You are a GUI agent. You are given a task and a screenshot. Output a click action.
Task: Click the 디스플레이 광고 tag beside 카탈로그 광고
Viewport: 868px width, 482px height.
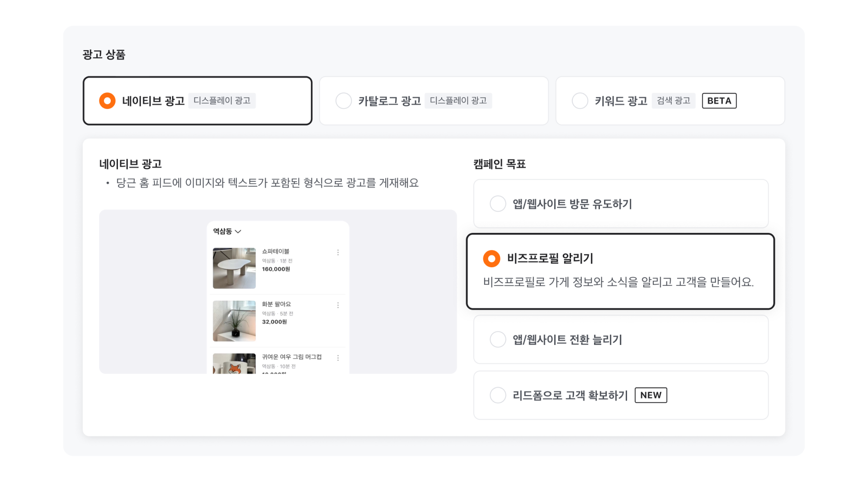[x=458, y=101]
